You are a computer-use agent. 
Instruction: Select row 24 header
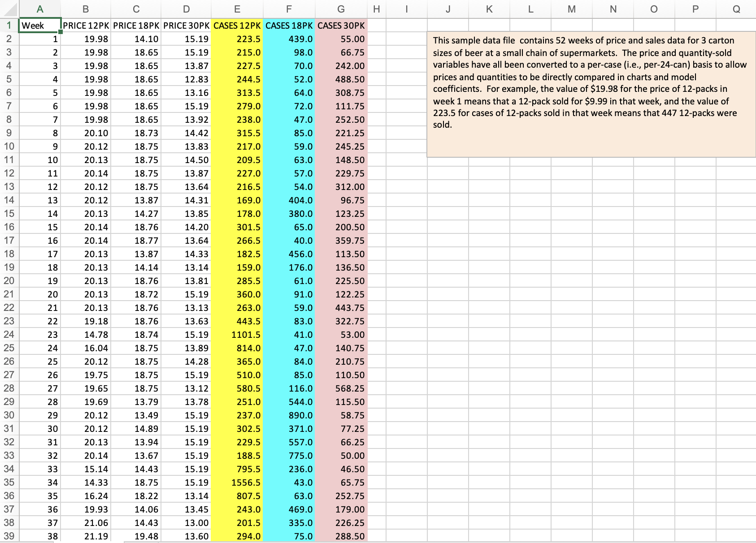click(9, 335)
